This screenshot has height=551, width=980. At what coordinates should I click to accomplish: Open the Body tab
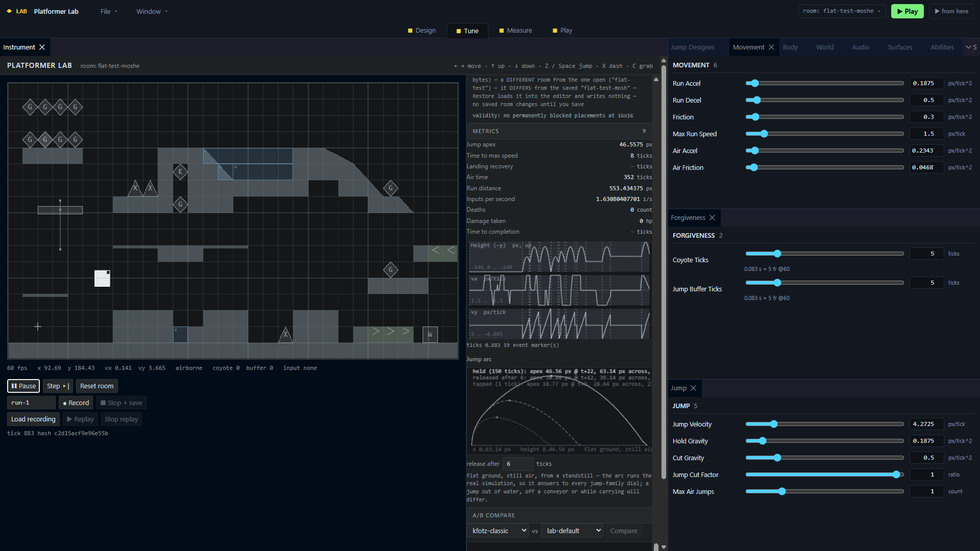[x=790, y=47]
